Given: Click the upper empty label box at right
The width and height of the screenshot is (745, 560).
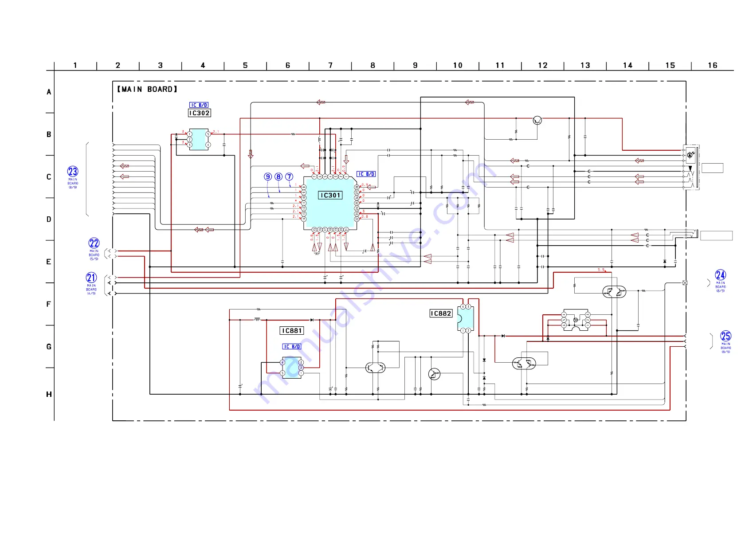Looking at the screenshot, I should tap(712, 168).
